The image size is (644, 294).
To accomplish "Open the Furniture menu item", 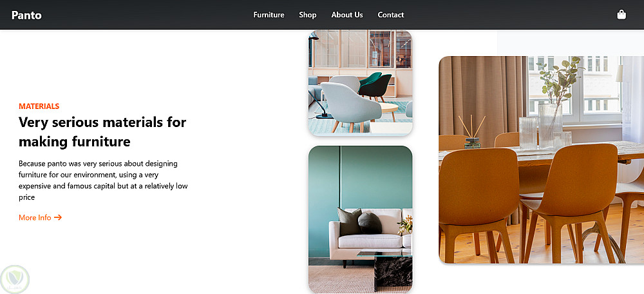I will tap(269, 15).
